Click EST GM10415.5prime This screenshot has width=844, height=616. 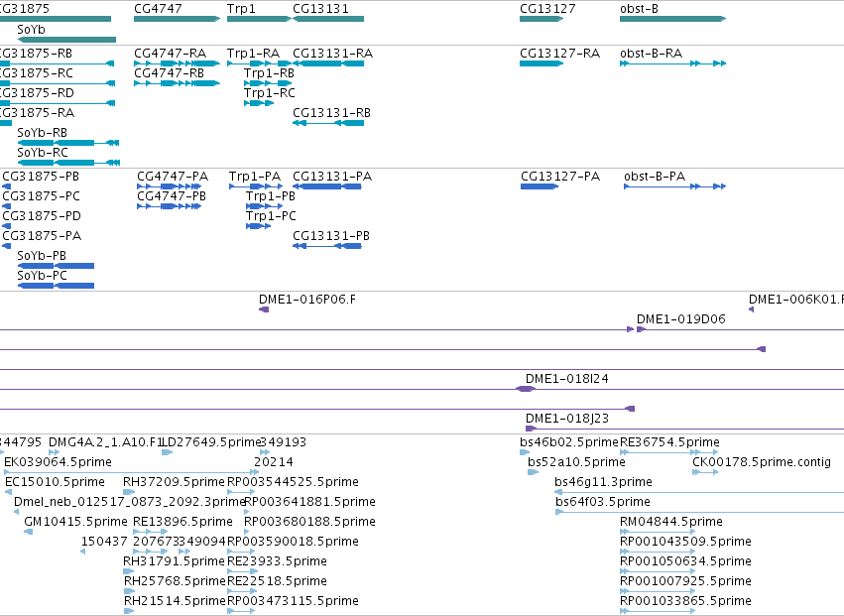pos(29,532)
